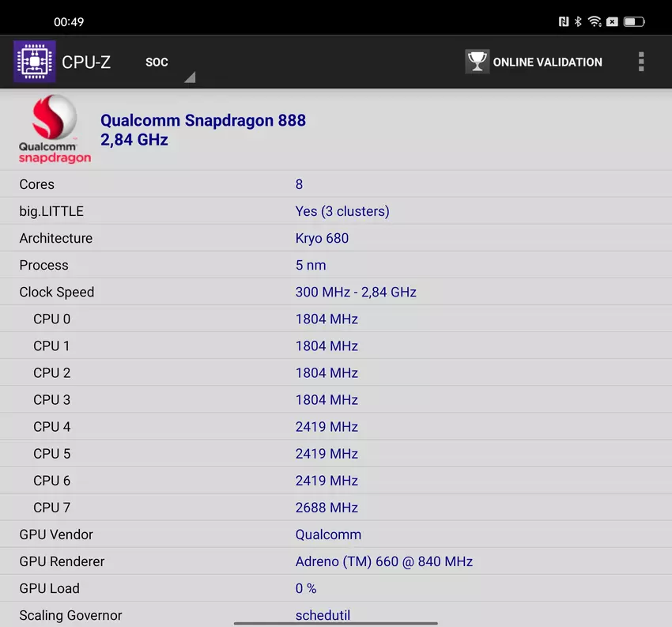Open the three-dot overflow menu
Image resolution: width=672 pixels, height=627 pixels.
[640, 62]
